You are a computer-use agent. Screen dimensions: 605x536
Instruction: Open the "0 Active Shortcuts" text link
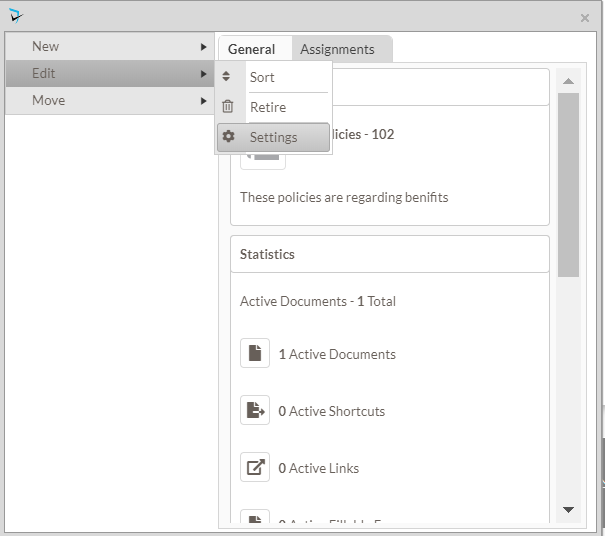pos(331,411)
